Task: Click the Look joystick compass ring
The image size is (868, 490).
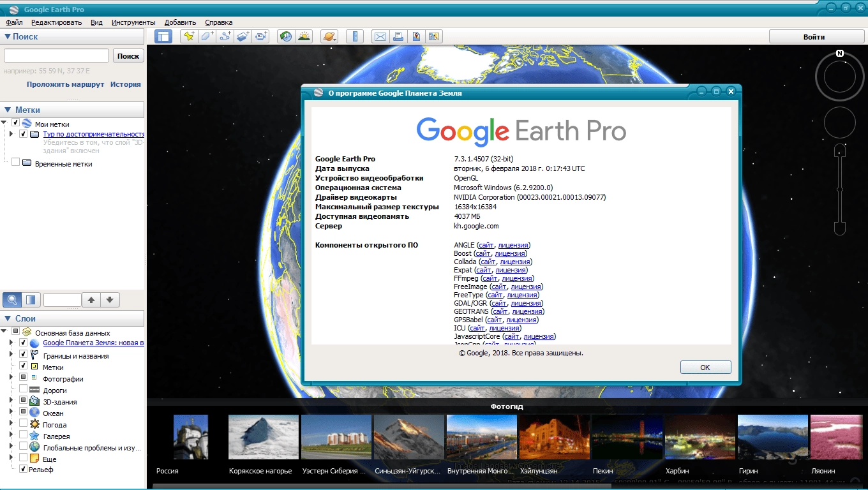Action: [840, 77]
